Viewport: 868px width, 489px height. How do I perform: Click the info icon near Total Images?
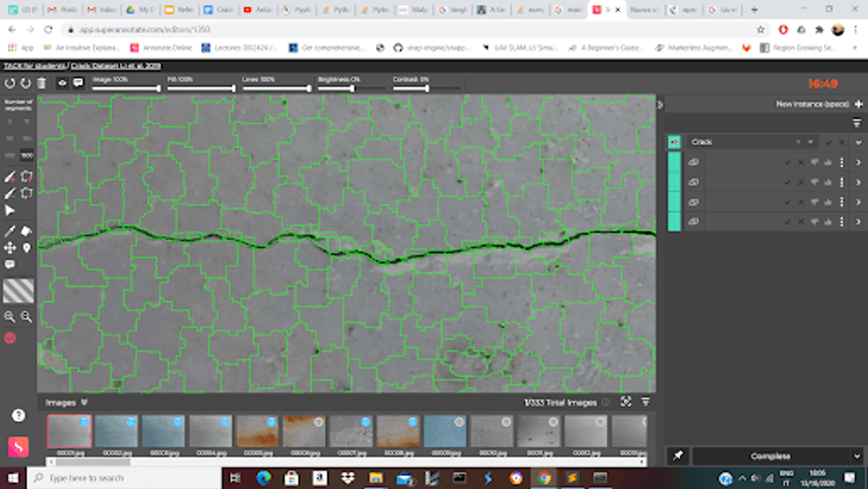click(606, 402)
